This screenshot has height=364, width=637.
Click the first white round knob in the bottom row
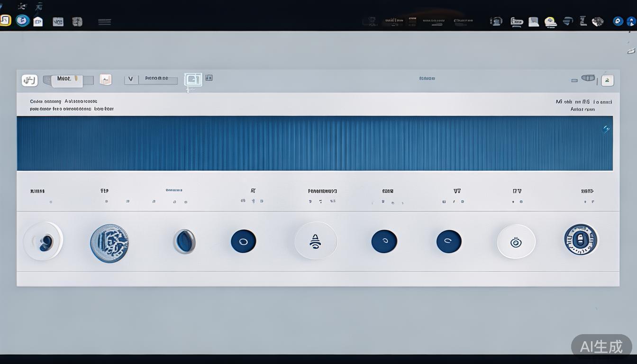pos(43,242)
